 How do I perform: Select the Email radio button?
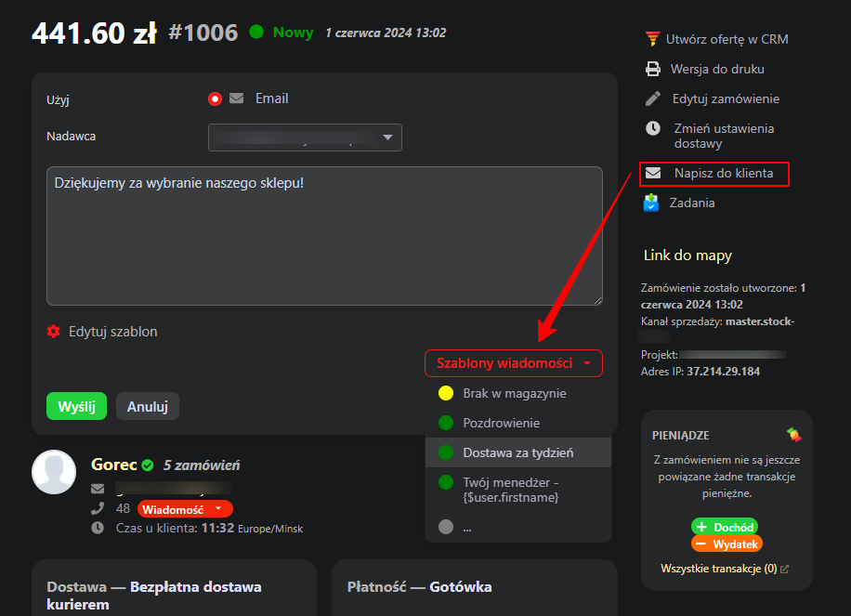point(216,98)
